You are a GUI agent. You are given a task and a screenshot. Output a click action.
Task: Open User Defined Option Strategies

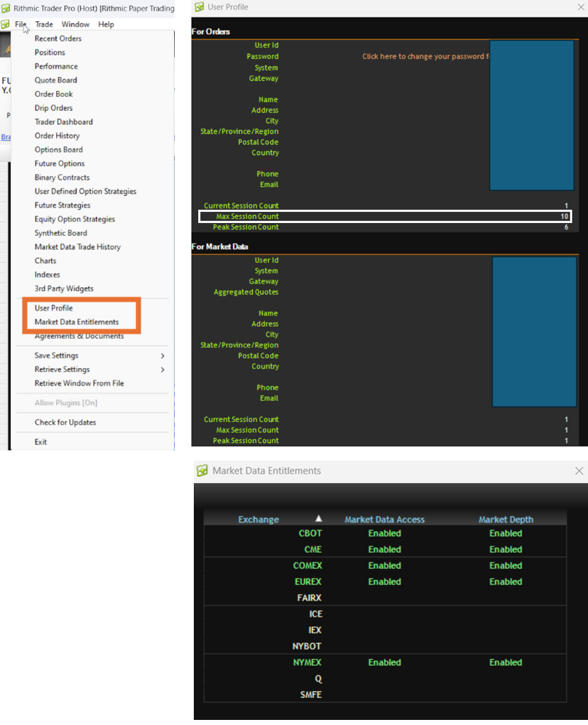click(x=85, y=191)
